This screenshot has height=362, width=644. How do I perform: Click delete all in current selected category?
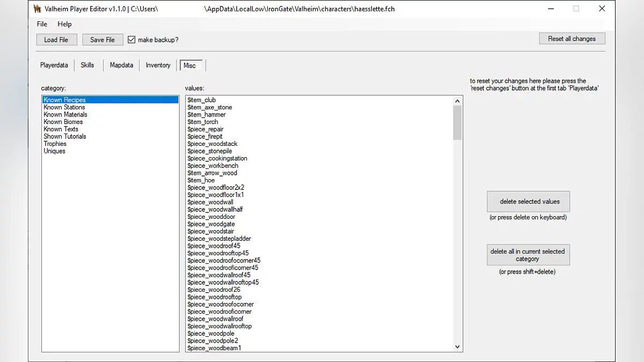tap(528, 255)
